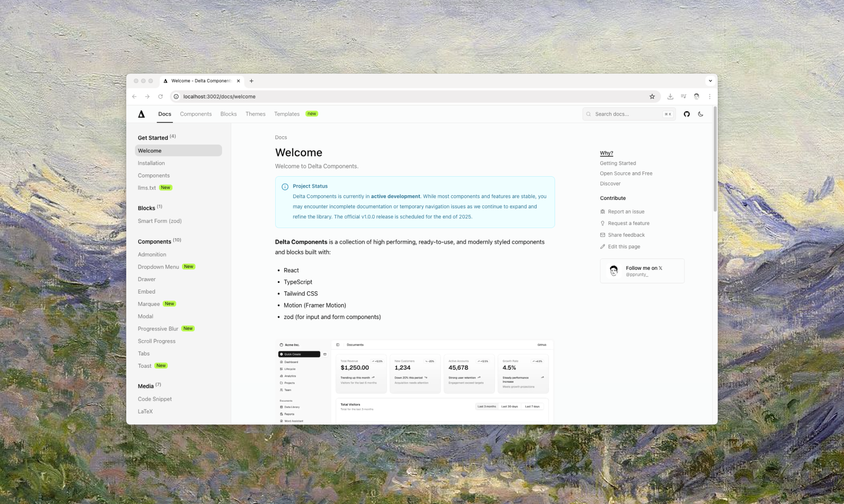The width and height of the screenshot is (844, 504).
Task: Expand the tab search chevron
Action: (x=710, y=81)
